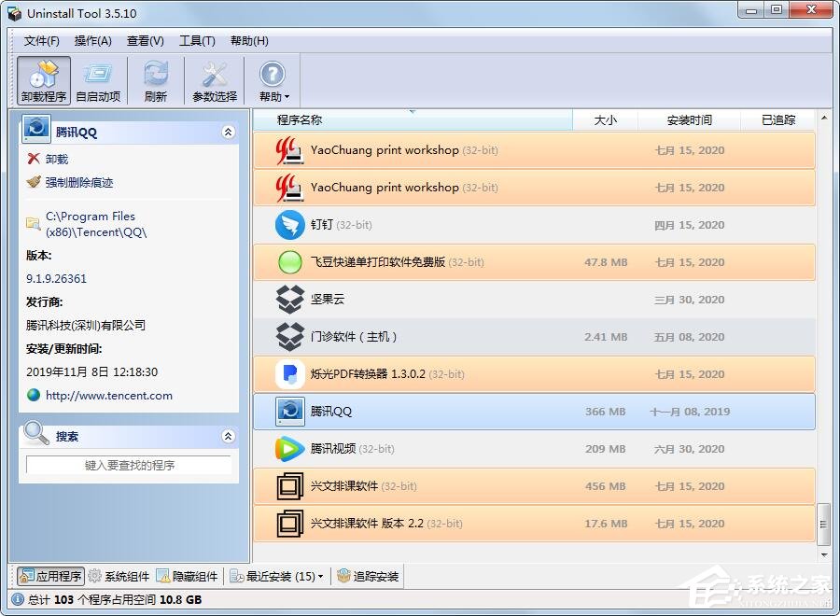840x616 pixels.
Task: Switch to the 系统组件 tab
Action: 118,576
